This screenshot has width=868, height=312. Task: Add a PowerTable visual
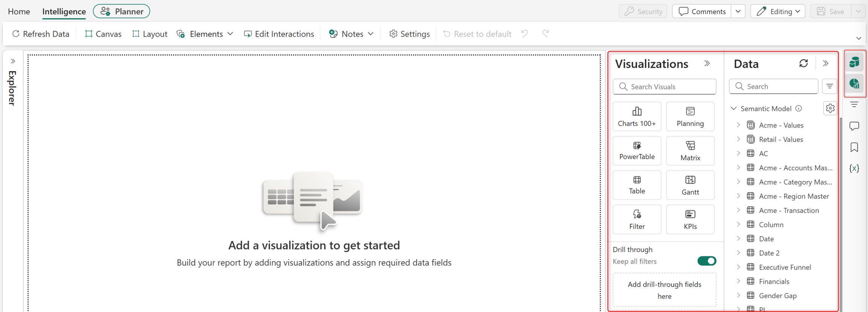click(x=637, y=151)
